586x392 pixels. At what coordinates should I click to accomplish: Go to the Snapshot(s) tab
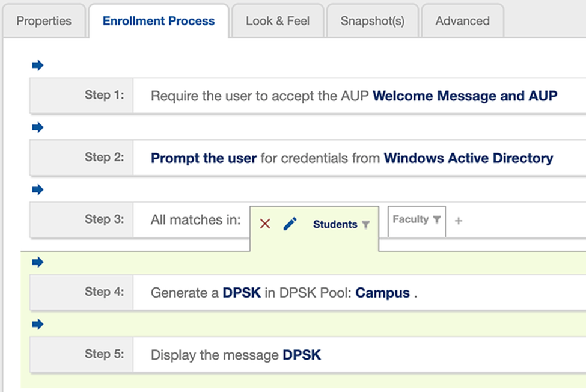[x=372, y=21]
